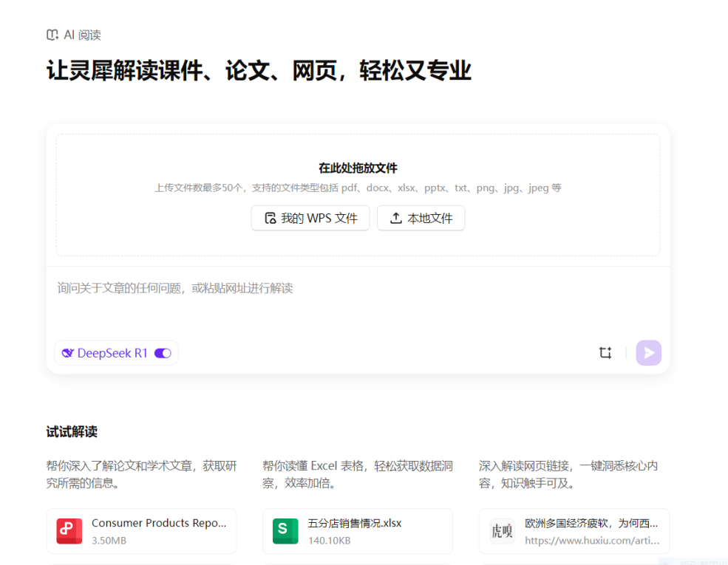Screen dimensions: 728x565
Task: Open the 欧洲多国经济疲软 article sample
Action: point(591,523)
